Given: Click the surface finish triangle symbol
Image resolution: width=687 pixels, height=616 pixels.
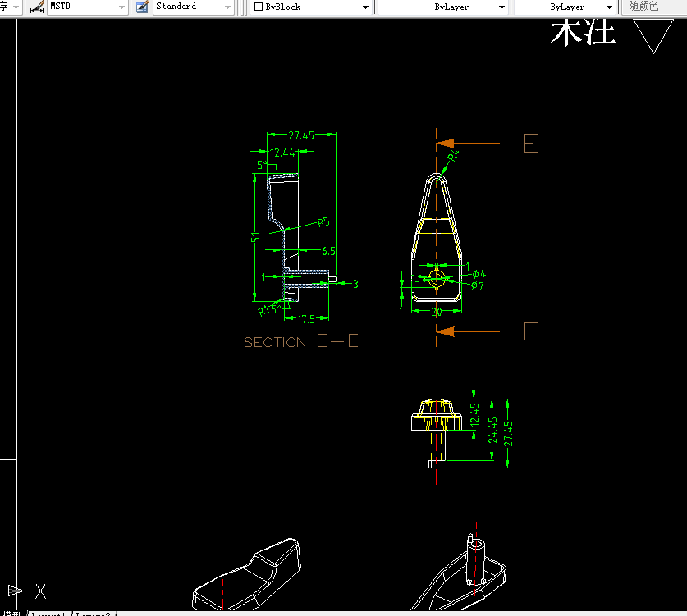Looking at the screenshot, I should (653, 36).
